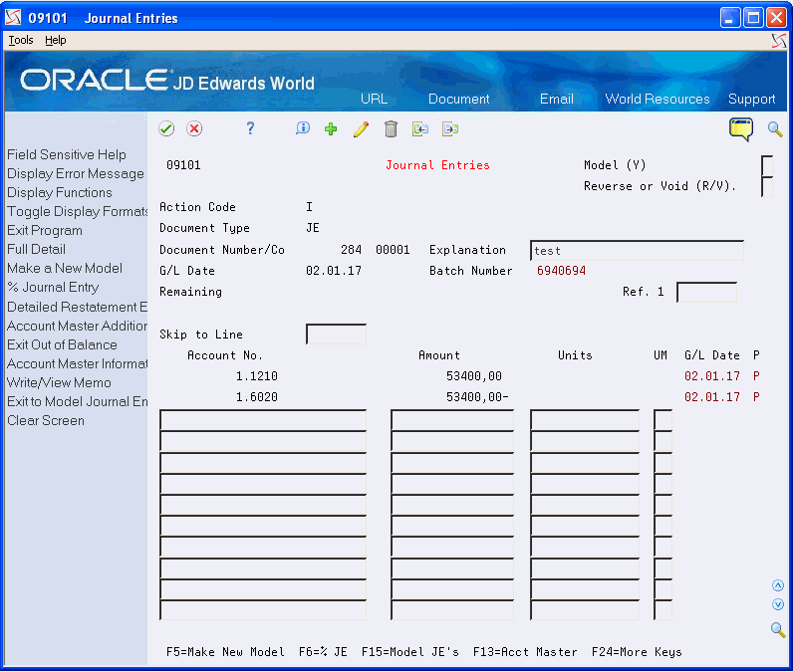793x672 pixels.
Task: Click amount 53400,00- credit value
Action: point(477,397)
